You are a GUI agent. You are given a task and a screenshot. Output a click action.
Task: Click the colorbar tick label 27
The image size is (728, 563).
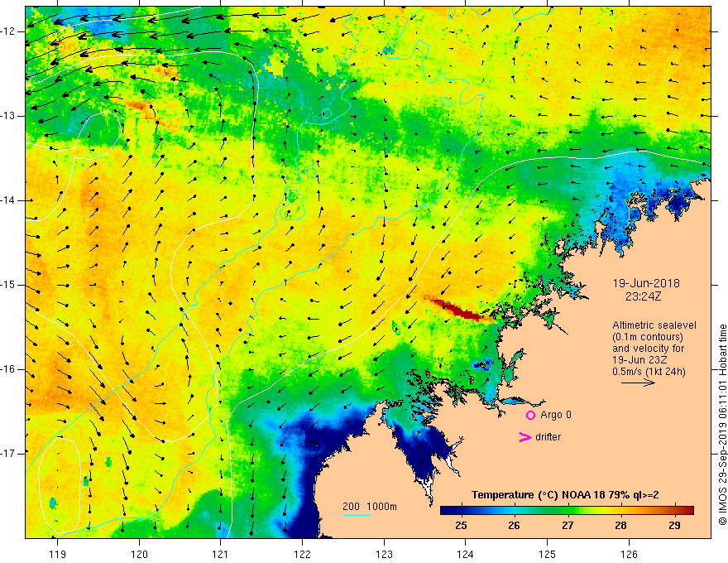coord(568,526)
